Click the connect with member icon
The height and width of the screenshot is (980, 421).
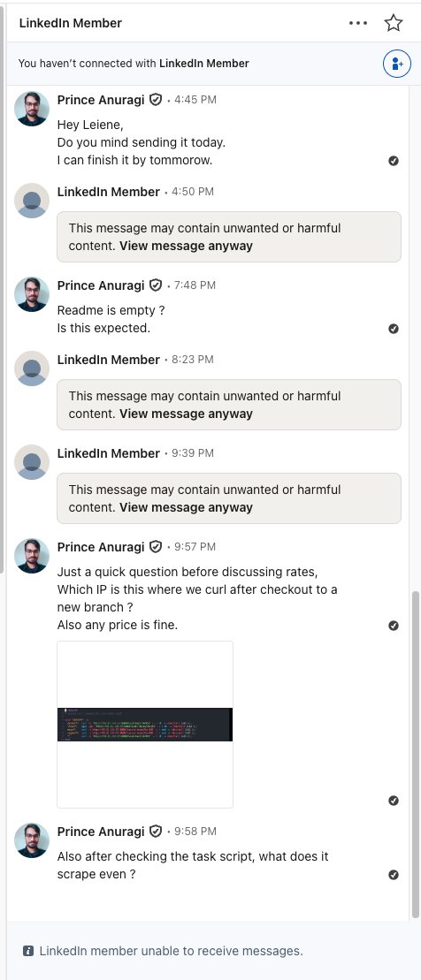point(396,64)
